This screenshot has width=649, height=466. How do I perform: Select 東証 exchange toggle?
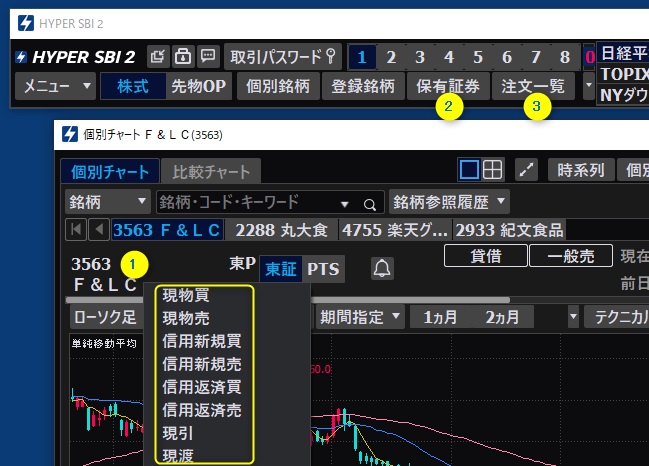pos(281,269)
